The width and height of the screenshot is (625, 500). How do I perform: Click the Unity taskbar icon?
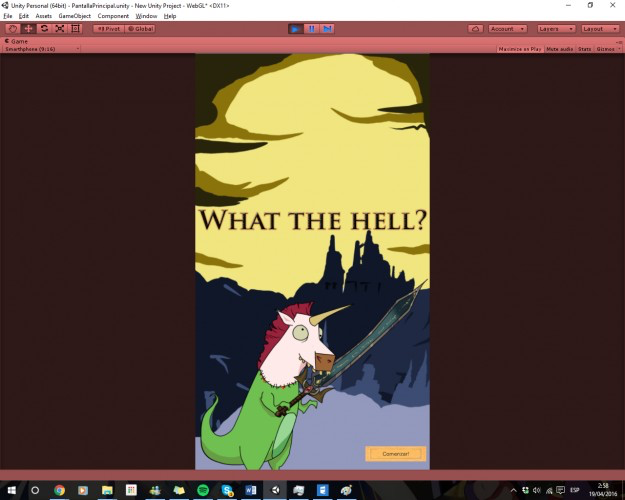(275, 490)
